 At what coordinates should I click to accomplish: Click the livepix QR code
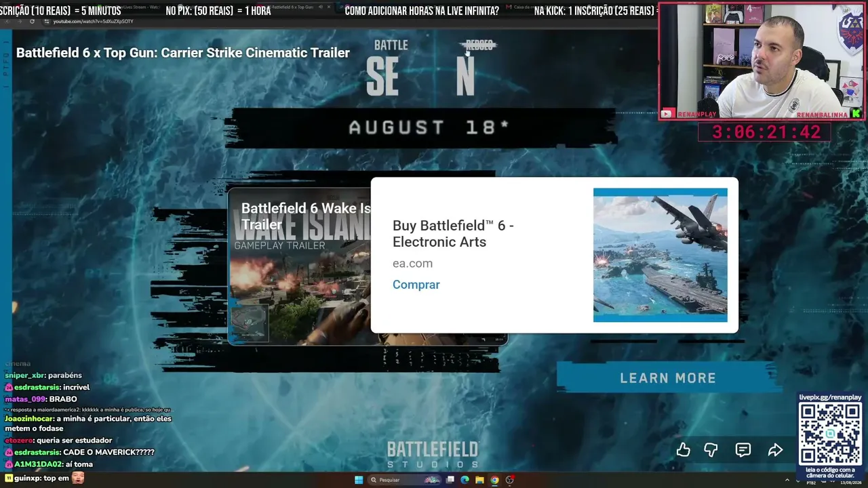[x=830, y=434]
